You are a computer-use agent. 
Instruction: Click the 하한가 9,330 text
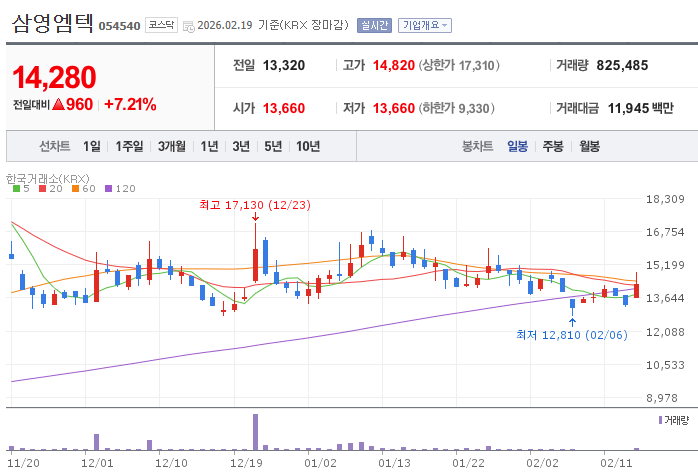click(x=456, y=108)
